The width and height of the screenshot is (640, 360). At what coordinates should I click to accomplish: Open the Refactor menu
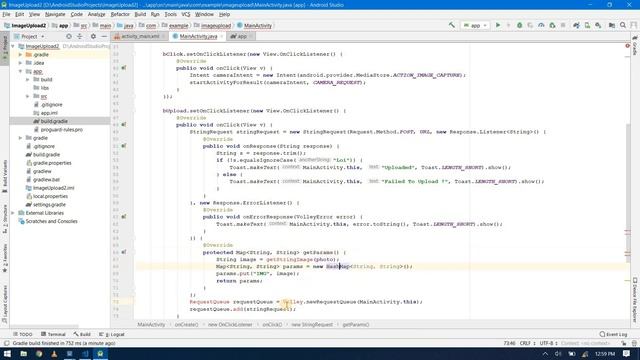[120, 14]
